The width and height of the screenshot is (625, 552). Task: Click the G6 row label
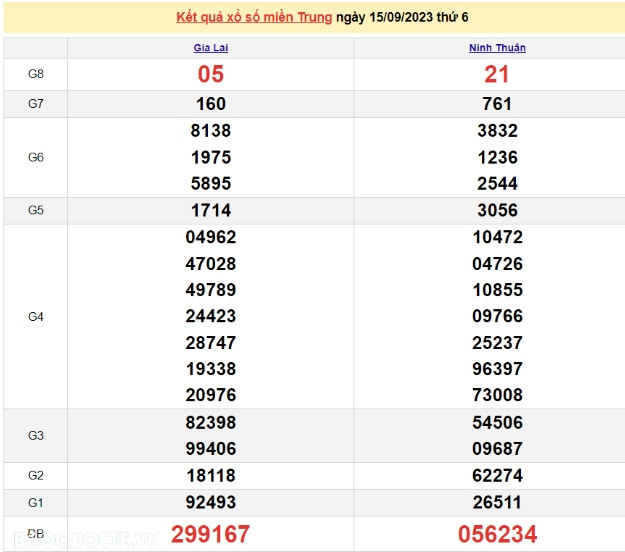point(36,157)
